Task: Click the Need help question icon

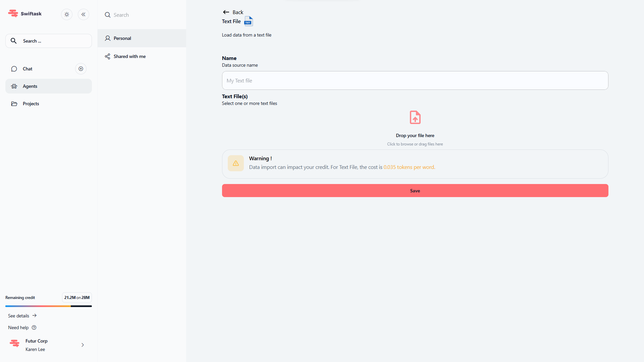Action: click(x=34, y=327)
